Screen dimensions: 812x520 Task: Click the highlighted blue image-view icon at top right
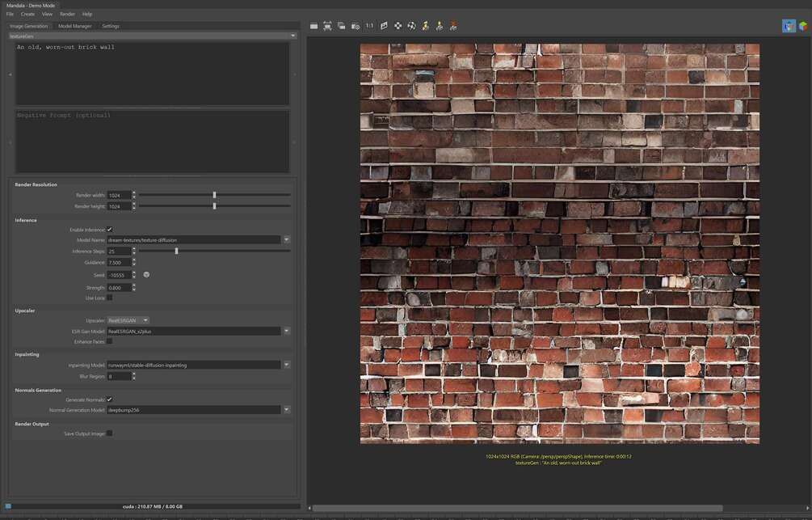point(789,26)
